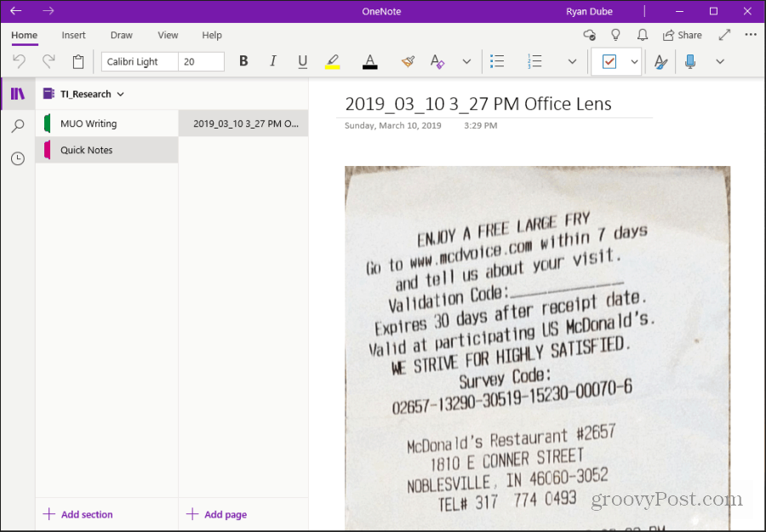Check the notebook sync status icon

point(590,35)
